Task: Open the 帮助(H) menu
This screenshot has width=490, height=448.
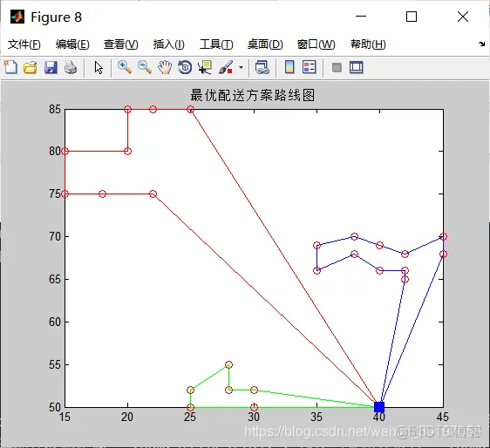Action: click(368, 44)
